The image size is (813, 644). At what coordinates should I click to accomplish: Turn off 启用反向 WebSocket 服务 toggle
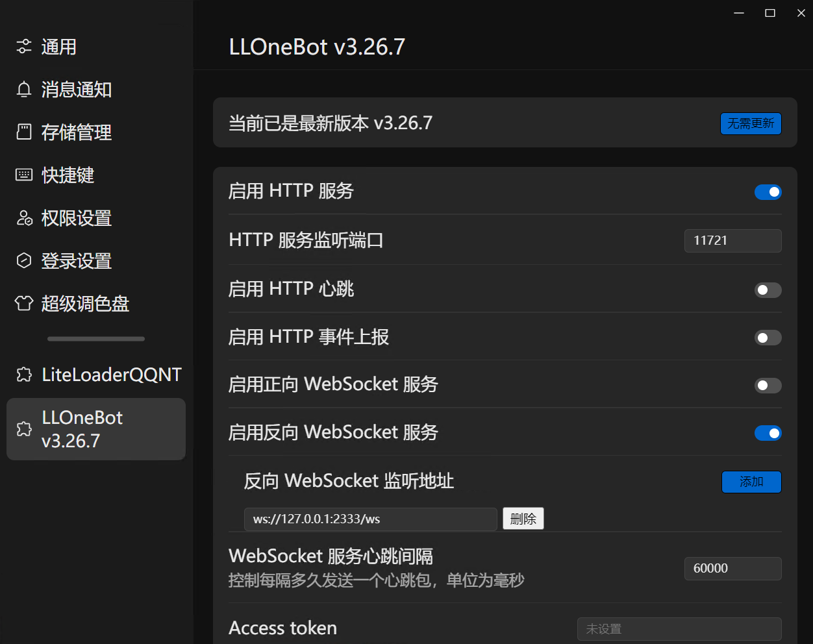[768, 433]
